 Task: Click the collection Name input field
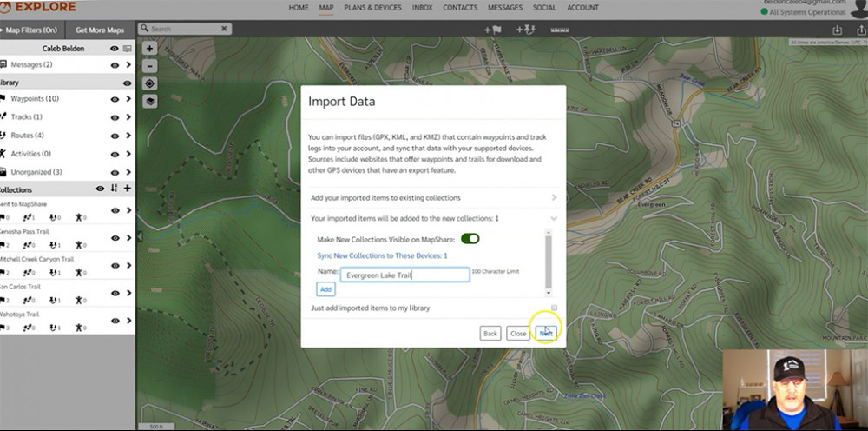click(x=404, y=275)
